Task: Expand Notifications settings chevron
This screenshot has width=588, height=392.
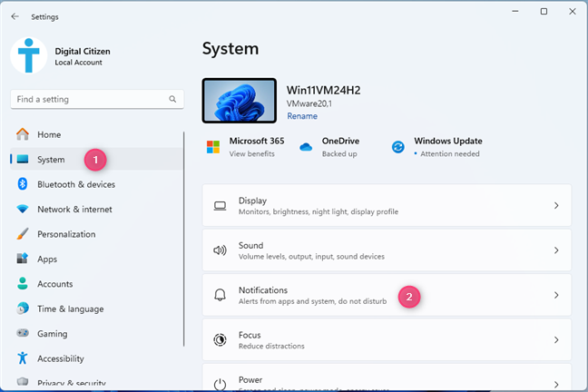Action: [556, 295]
